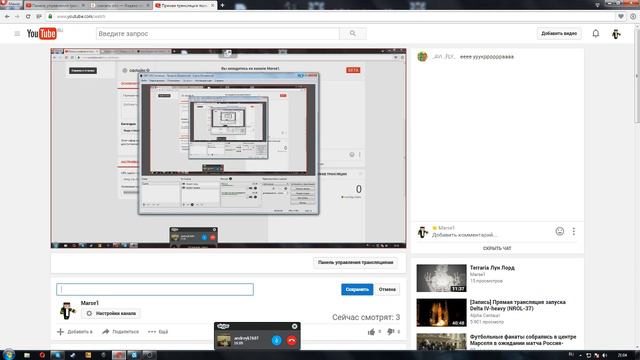Dislike the stream with thumbs down
This screenshot has height=360, width=640.
(x=390, y=332)
